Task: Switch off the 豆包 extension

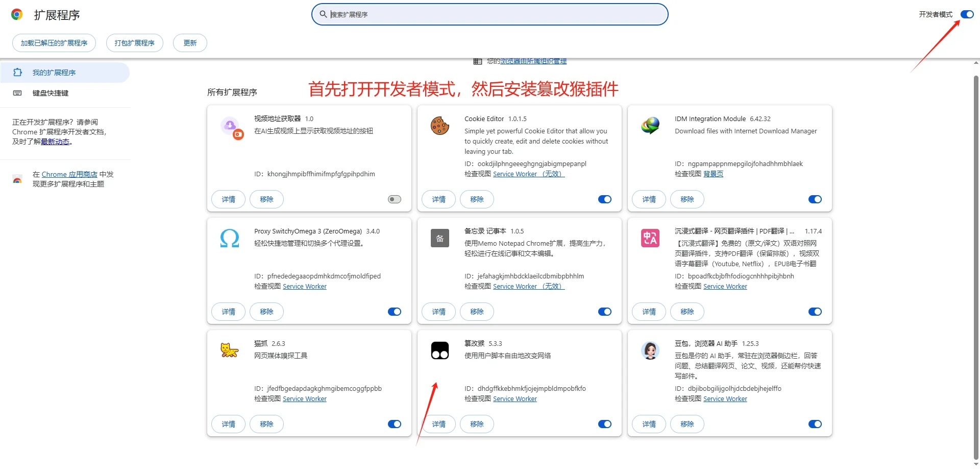Action: 815,424
